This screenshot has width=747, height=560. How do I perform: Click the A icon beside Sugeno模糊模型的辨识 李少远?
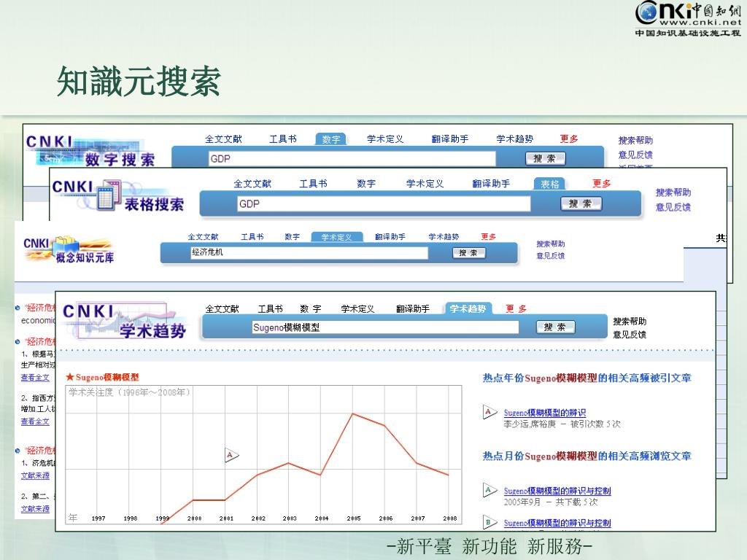pyautogui.click(x=489, y=412)
